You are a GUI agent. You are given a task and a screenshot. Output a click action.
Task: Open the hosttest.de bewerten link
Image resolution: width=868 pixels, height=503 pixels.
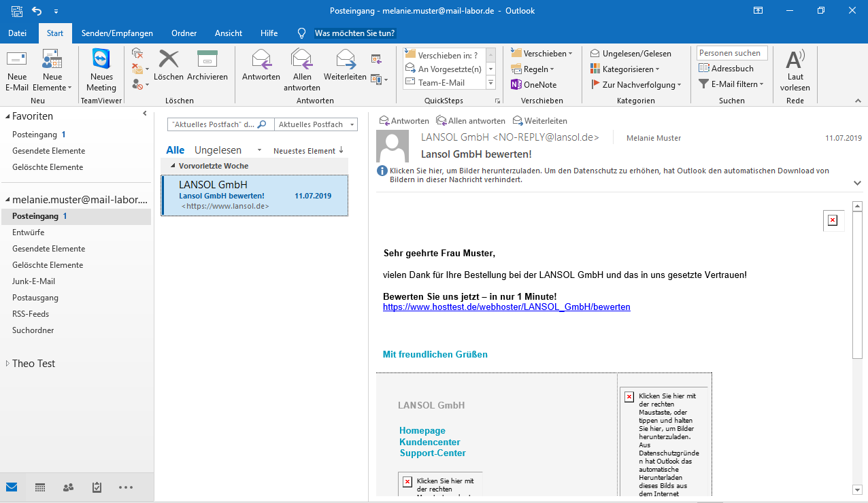507,307
